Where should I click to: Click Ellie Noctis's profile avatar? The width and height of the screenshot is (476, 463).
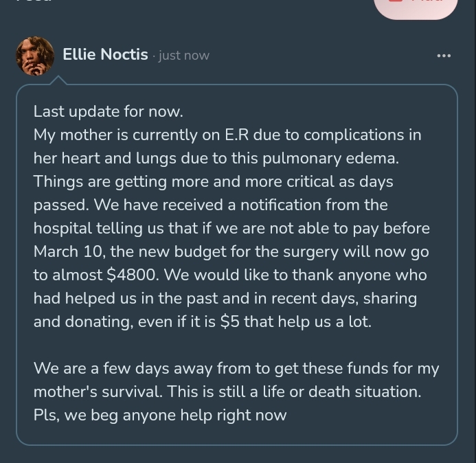coord(34,56)
